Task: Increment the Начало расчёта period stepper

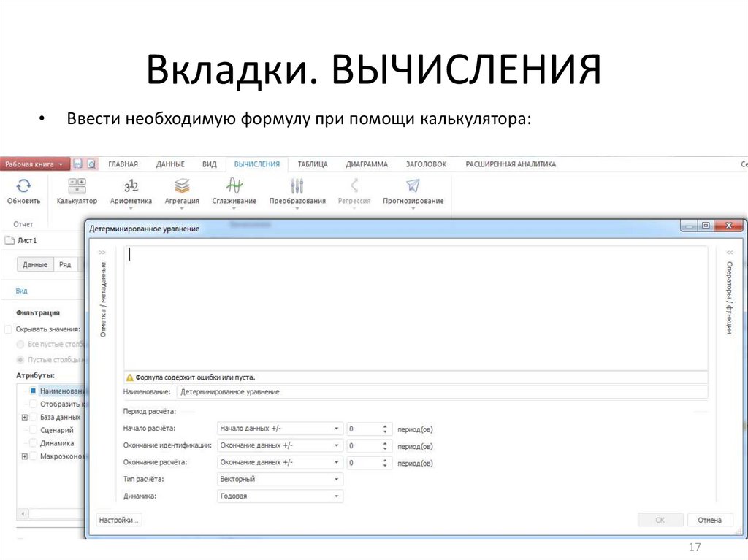Action: [386, 426]
